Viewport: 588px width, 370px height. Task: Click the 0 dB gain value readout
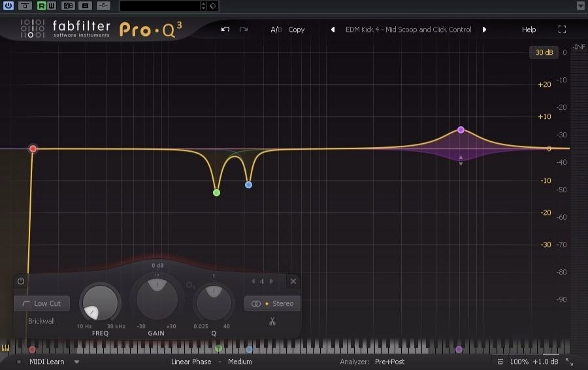[157, 265]
